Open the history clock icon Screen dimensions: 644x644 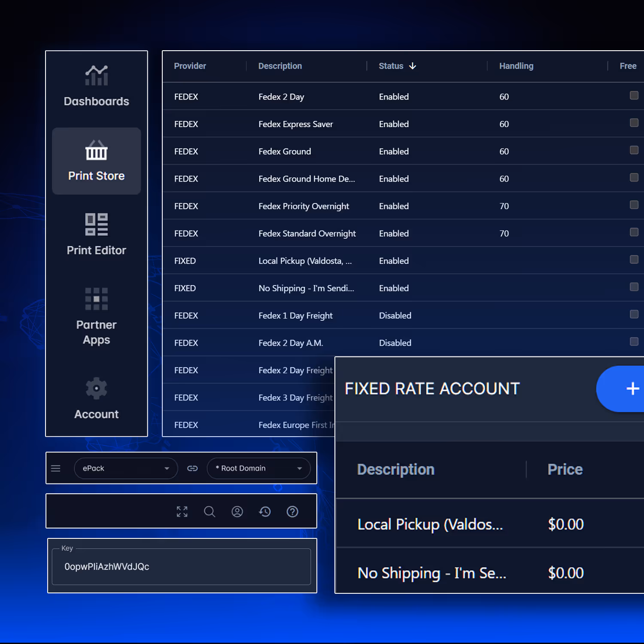[x=265, y=511]
